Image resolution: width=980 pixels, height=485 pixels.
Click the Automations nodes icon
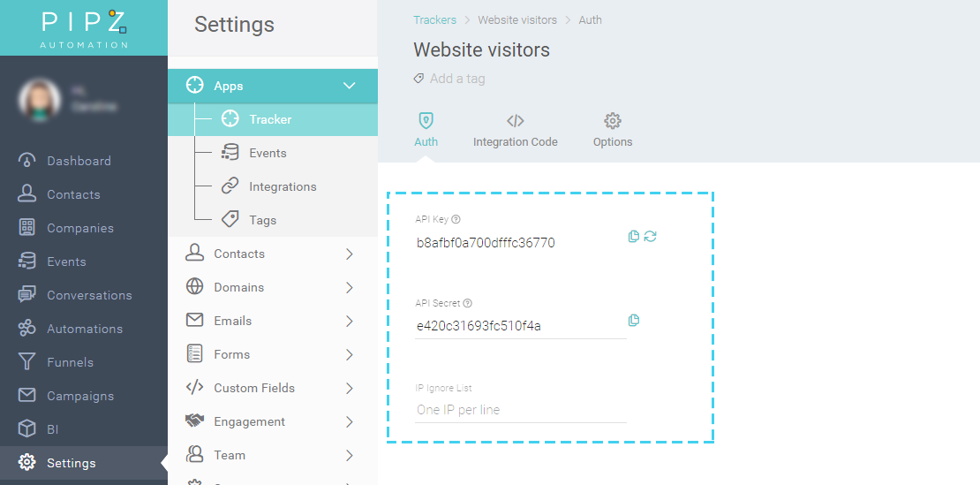tap(26, 329)
